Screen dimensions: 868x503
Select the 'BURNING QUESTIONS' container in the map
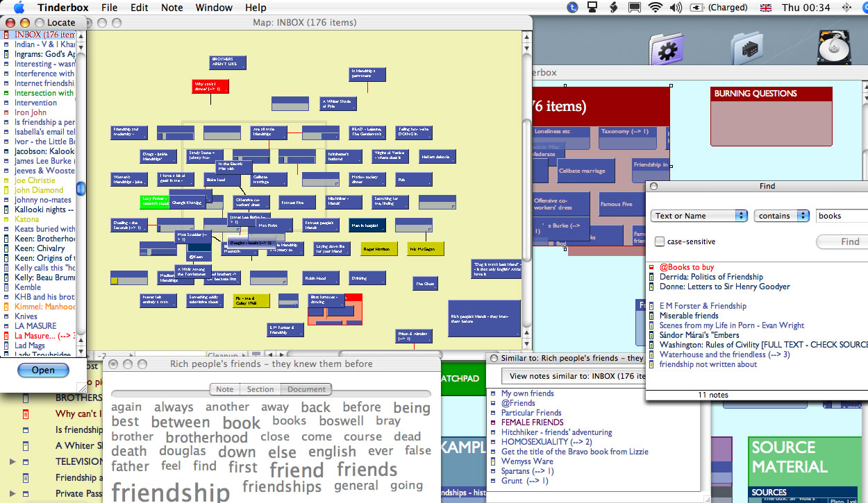point(771,116)
